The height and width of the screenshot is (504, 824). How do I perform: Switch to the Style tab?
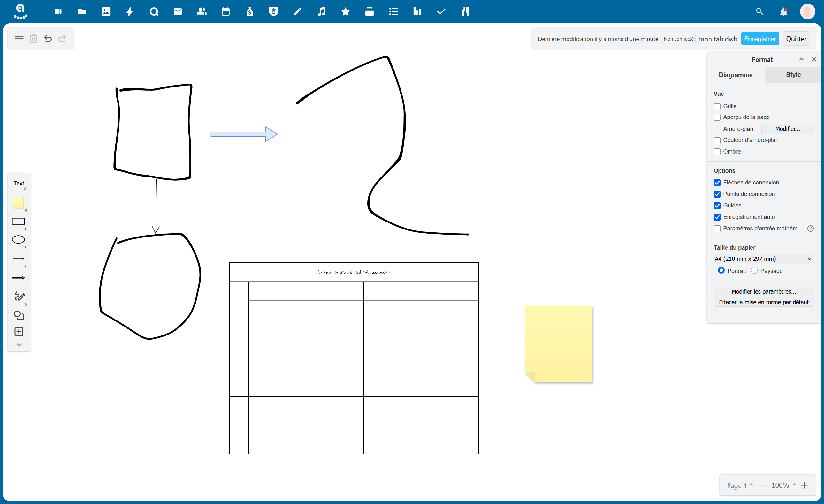793,75
